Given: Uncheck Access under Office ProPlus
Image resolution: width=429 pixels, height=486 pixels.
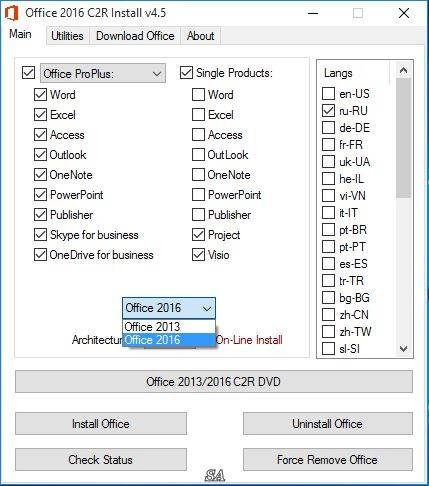Looking at the screenshot, I should [x=40, y=135].
